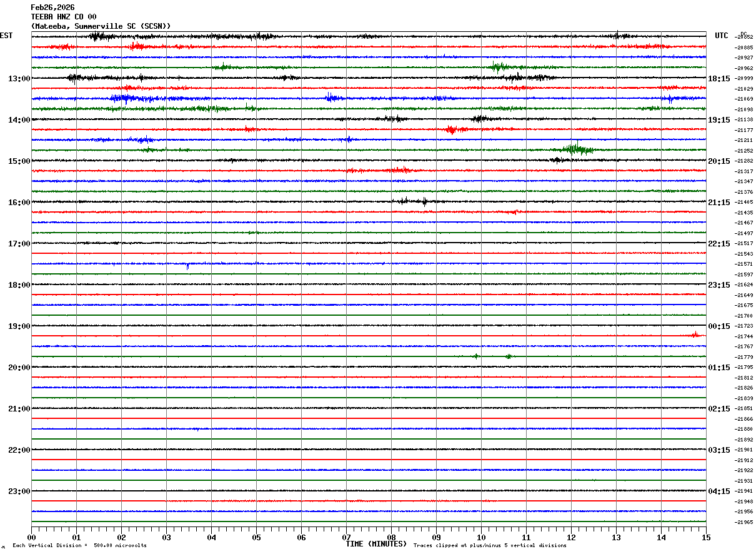
Task: Click the 'Feb26,2026' date header
Action: click(52, 8)
